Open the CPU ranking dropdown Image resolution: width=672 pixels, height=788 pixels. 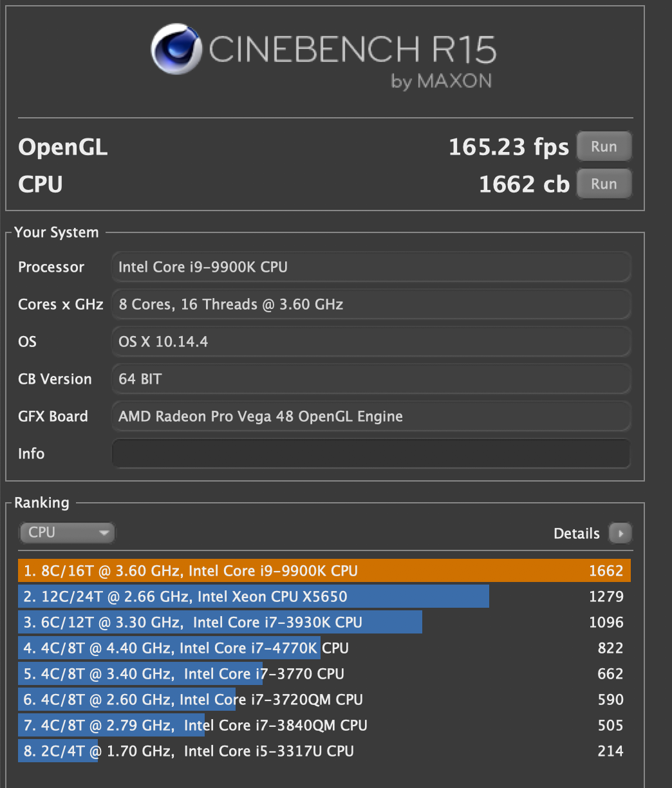[x=67, y=532]
